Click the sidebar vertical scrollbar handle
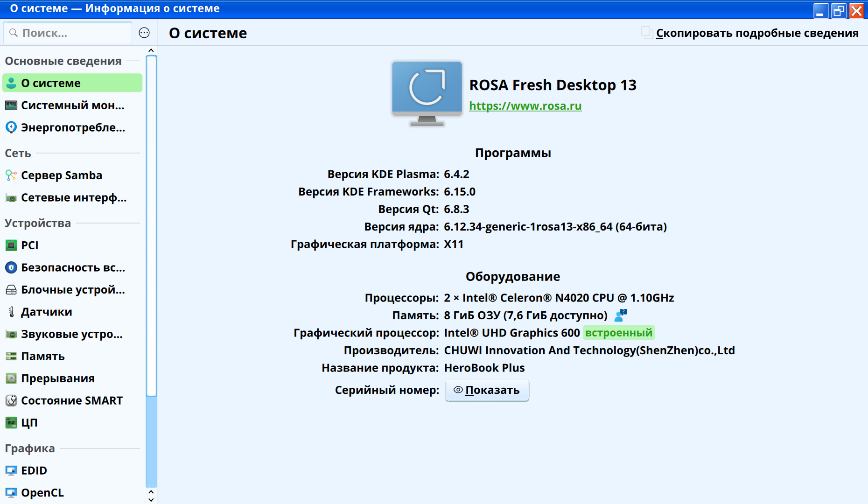The height and width of the screenshot is (504, 868). click(x=151, y=226)
